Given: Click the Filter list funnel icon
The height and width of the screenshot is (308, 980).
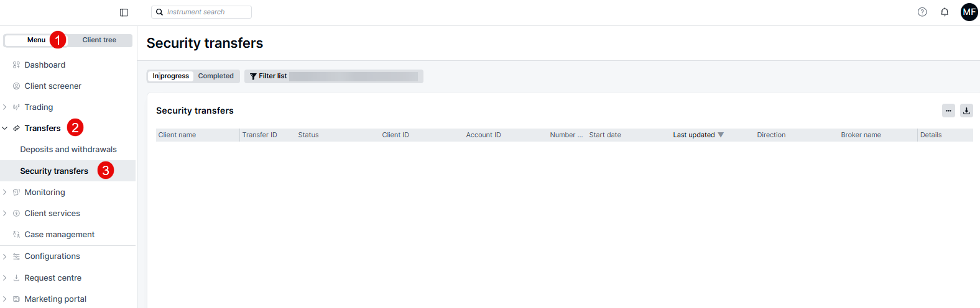Looking at the screenshot, I should (253, 76).
